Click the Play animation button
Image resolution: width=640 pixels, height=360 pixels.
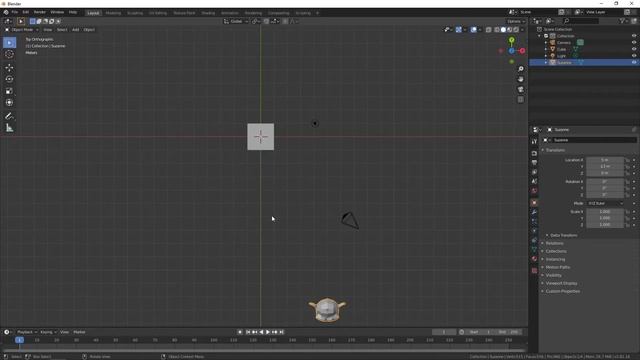pos(268,332)
